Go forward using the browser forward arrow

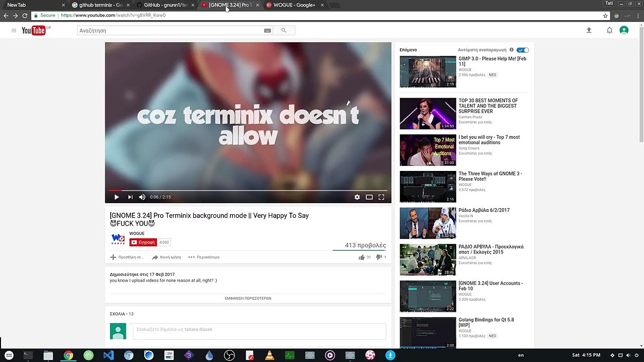(x=15, y=16)
